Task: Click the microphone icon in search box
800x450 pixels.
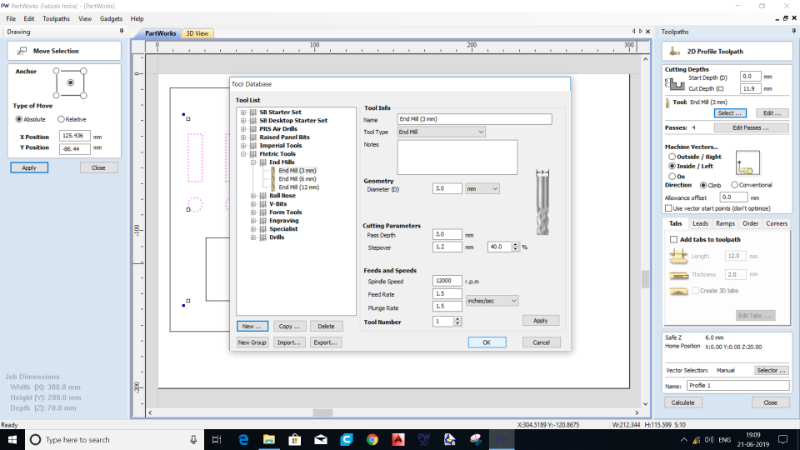Action: [193, 439]
